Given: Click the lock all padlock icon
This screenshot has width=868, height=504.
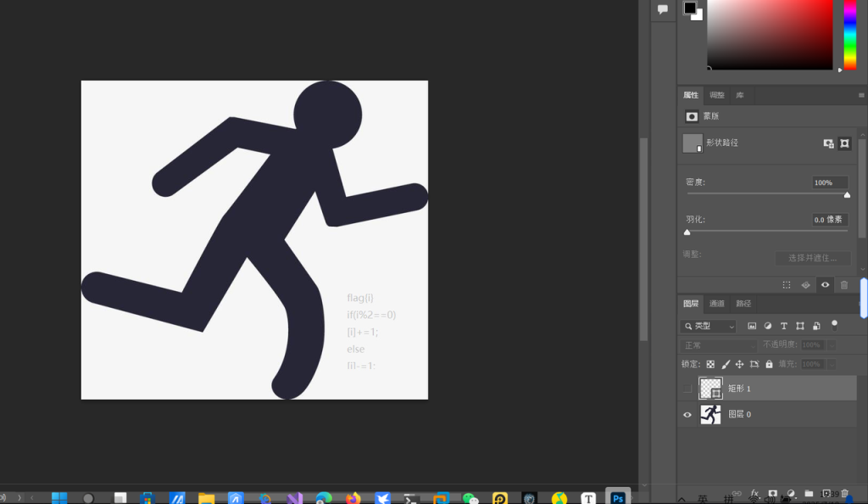Looking at the screenshot, I should [x=769, y=364].
